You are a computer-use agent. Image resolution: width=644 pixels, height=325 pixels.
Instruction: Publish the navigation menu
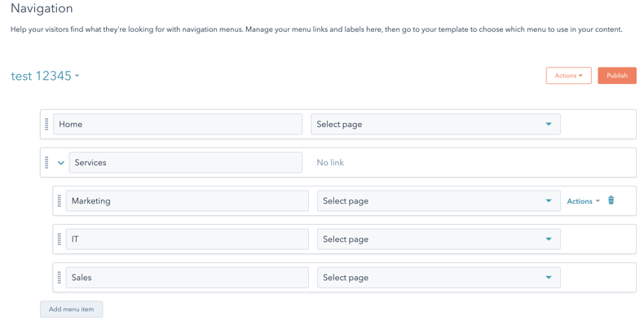[617, 76]
